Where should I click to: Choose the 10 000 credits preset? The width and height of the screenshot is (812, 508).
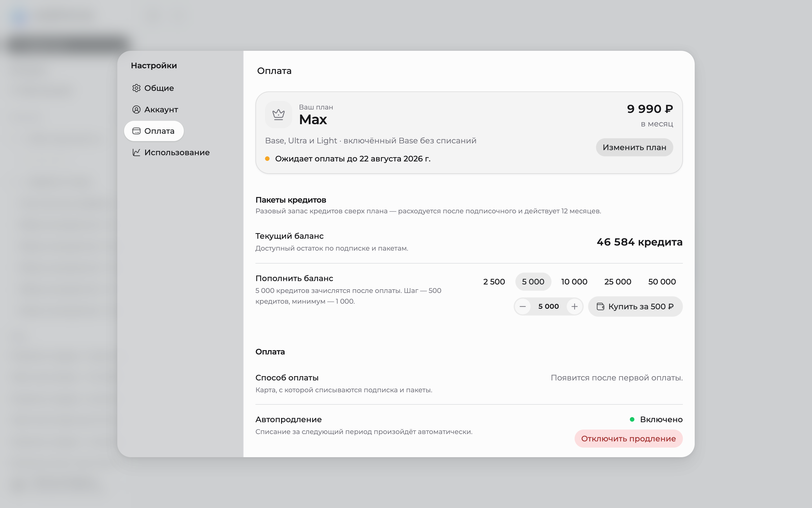pyautogui.click(x=574, y=282)
